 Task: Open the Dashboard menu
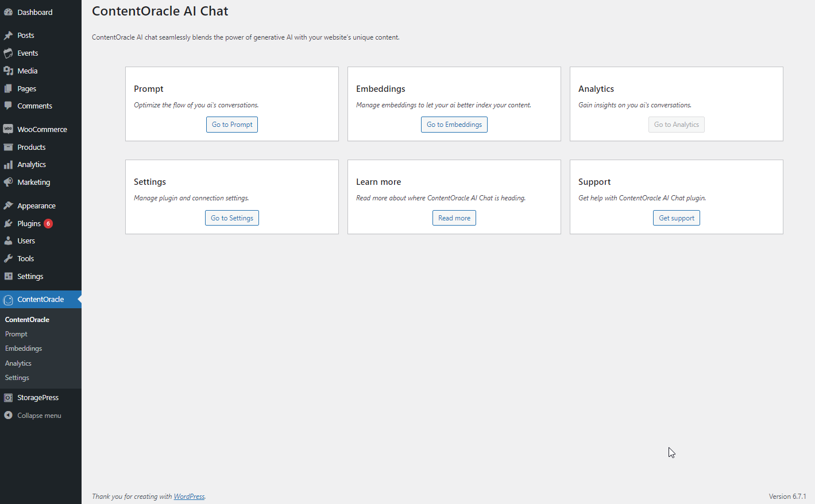(41, 12)
